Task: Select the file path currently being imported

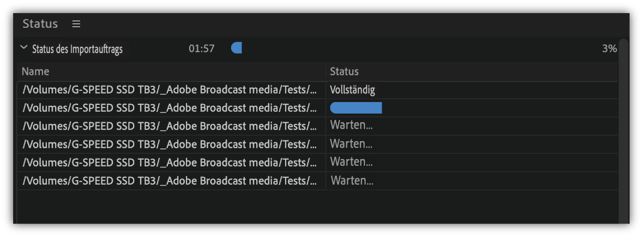Action: point(170,108)
